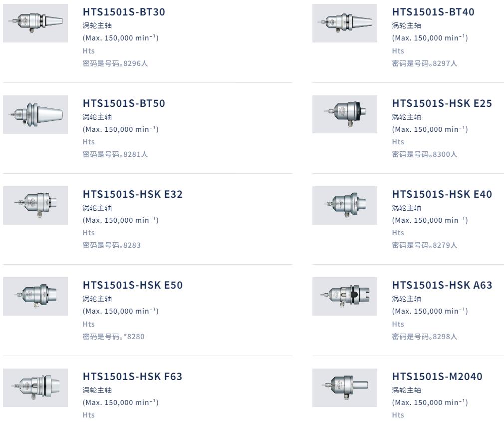This screenshot has width=504, height=422.
Task: Follow the HTS1501S-BT50 heading link
Action: (x=124, y=103)
